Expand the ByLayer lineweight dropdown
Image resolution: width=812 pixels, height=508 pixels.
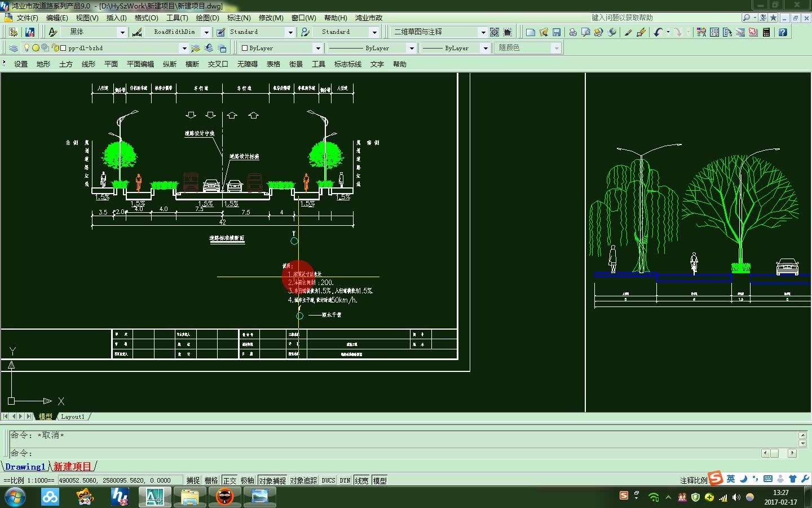click(485, 48)
